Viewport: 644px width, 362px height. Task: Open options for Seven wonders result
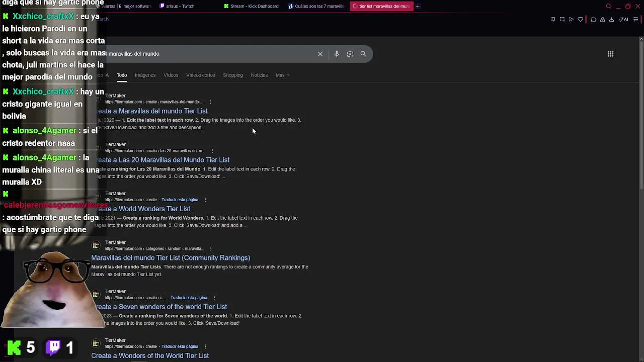pyautogui.click(x=214, y=298)
